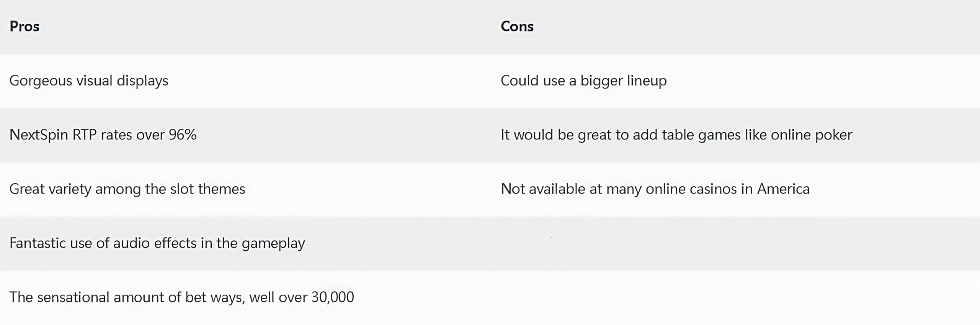
Task: Click the empty Cons cell beside bet ways
Action: (735, 297)
